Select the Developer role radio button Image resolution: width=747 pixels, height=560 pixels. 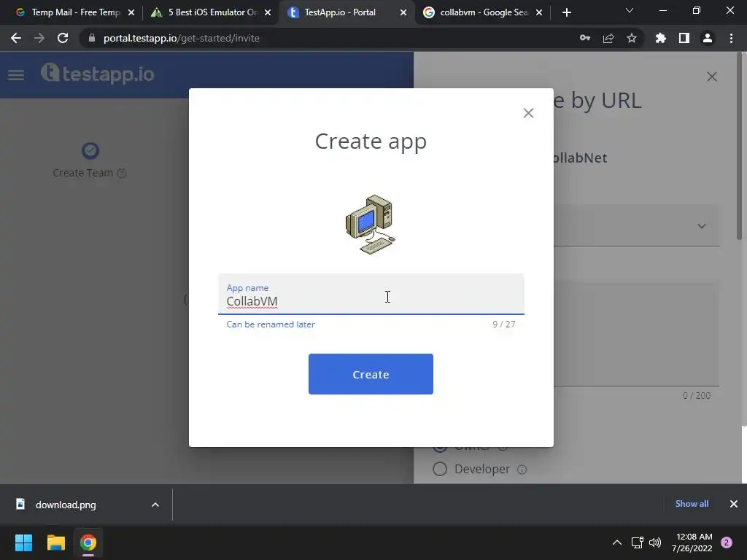pyautogui.click(x=440, y=469)
